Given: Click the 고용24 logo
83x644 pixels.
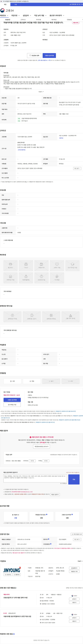Looking at the screenshot, I should tap(7, 11).
